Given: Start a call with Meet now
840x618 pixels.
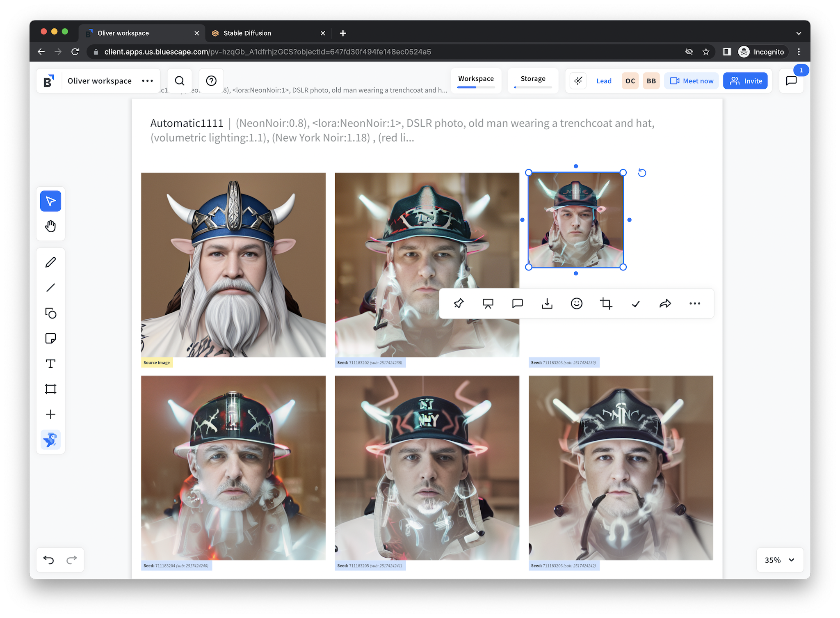Looking at the screenshot, I should point(692,81).
